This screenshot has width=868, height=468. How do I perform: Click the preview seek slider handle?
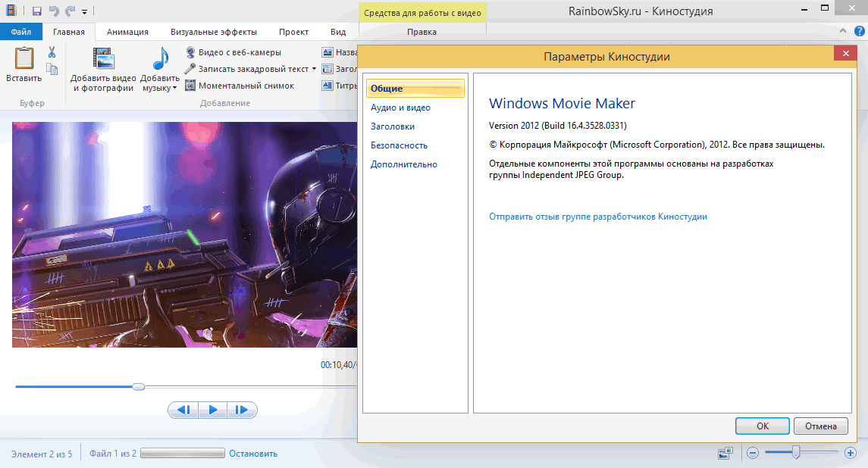(139, 387)
